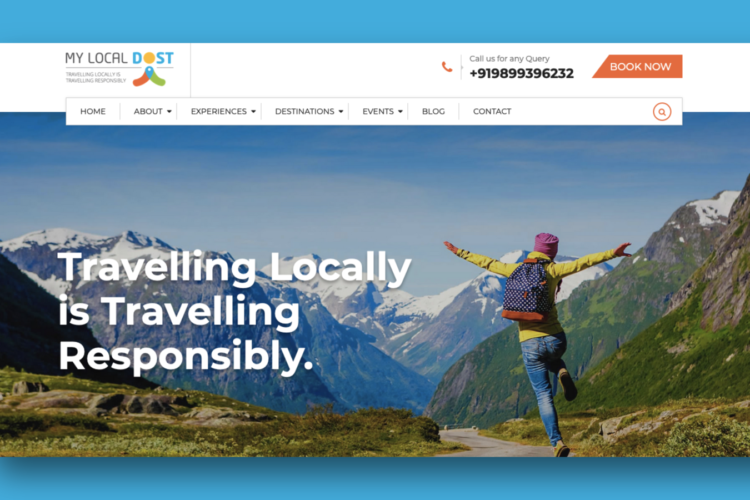750x500 pixels.
Task: Click the EVENTS menu label
Action: (x=378, y=111)
